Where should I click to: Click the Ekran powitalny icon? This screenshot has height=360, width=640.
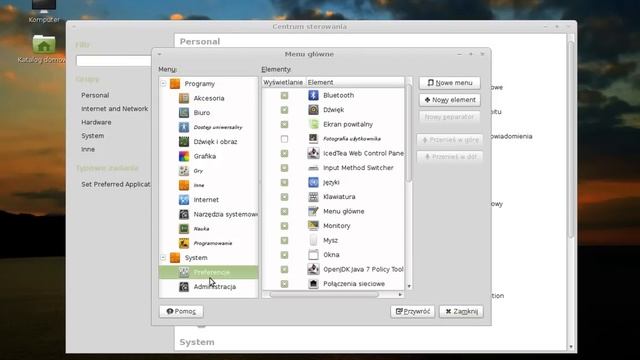click(313, 124)
